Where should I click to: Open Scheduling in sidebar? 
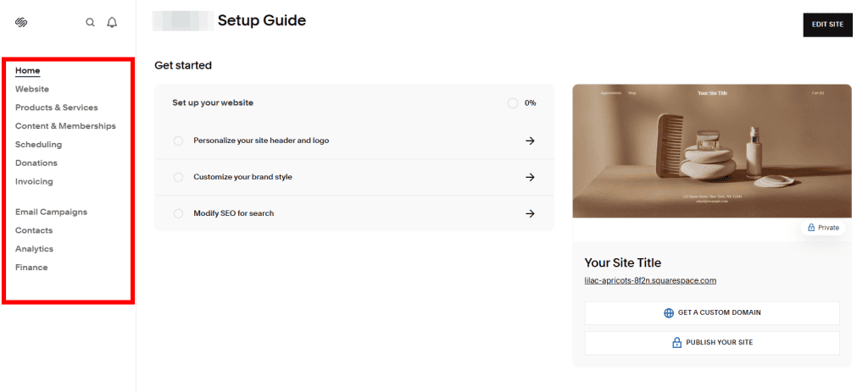coord(39,144)
